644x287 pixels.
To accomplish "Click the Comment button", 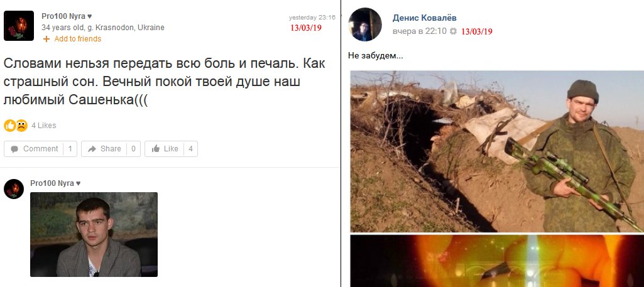I will pyautogui.click(x=40, y=149).
